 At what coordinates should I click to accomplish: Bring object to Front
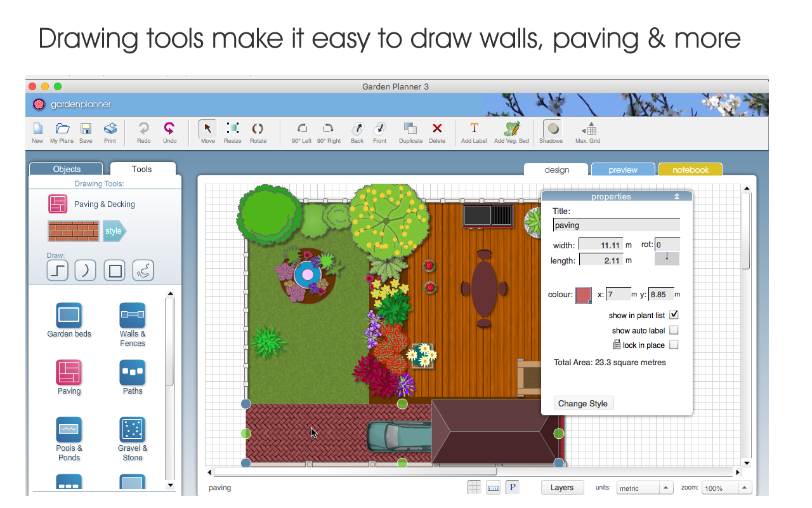click(x=380, y=129)
